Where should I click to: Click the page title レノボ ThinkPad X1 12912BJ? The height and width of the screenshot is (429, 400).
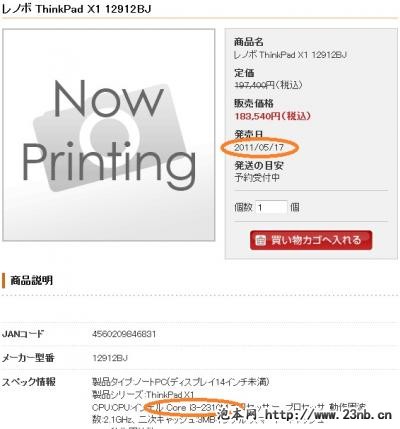click(76, 9)
